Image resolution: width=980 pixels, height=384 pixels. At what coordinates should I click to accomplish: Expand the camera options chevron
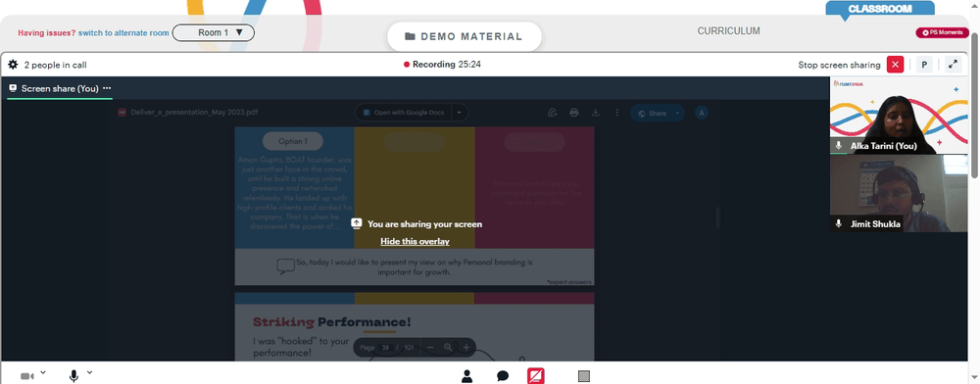(x=43, y=373)
